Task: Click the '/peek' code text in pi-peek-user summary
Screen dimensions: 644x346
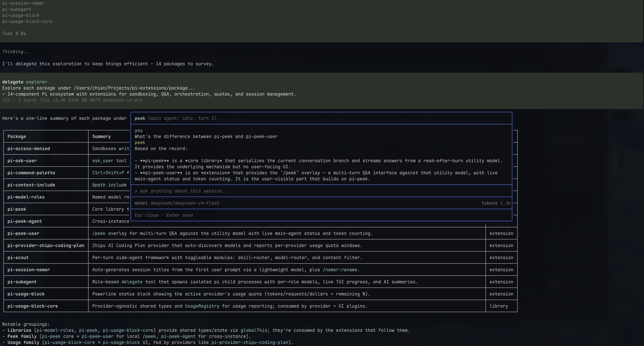Action: pyautogui.click(x=99, y=233)
